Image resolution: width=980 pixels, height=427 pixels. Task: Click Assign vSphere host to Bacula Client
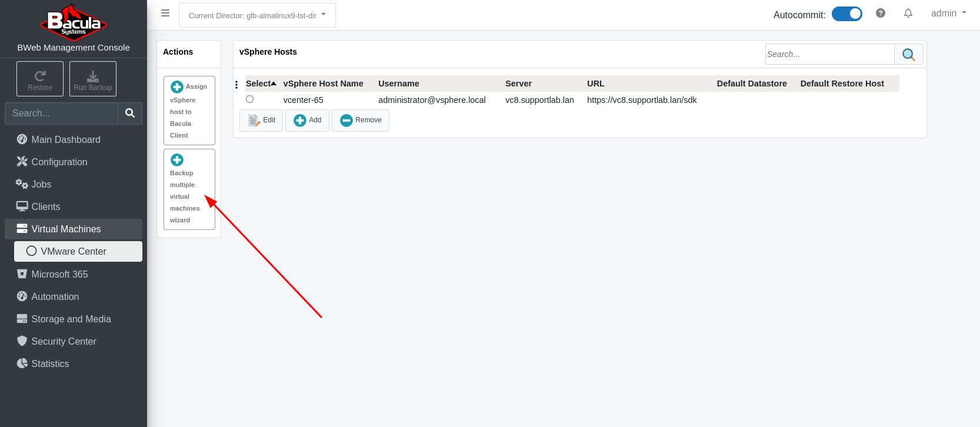tap(189, 111)
